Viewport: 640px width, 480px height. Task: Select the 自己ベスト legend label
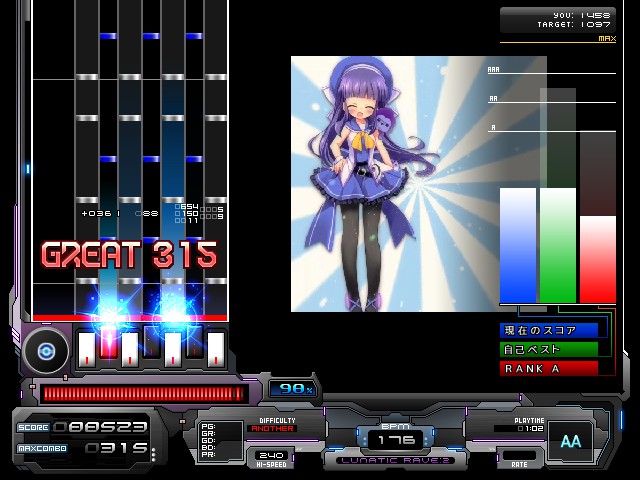(549, 349)
